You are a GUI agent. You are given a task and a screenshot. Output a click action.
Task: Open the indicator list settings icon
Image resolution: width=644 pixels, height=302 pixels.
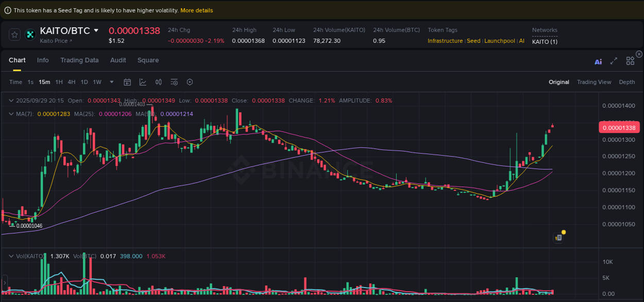174,82
